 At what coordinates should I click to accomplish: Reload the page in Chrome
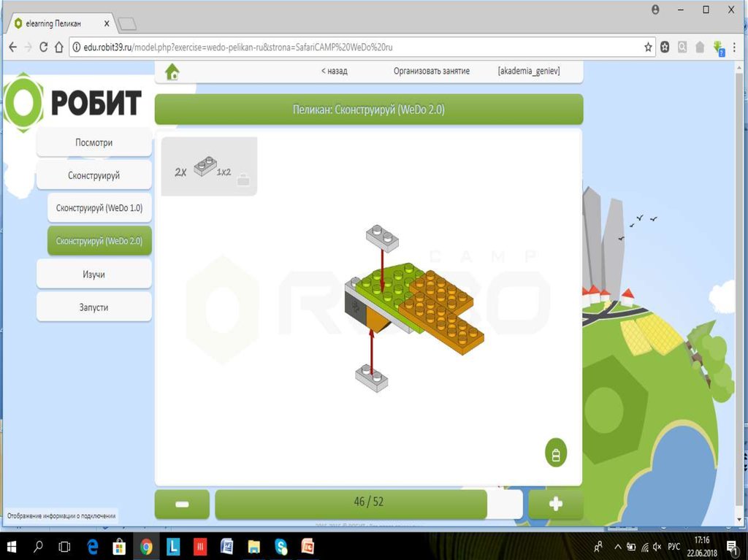(x=43, y=47)
